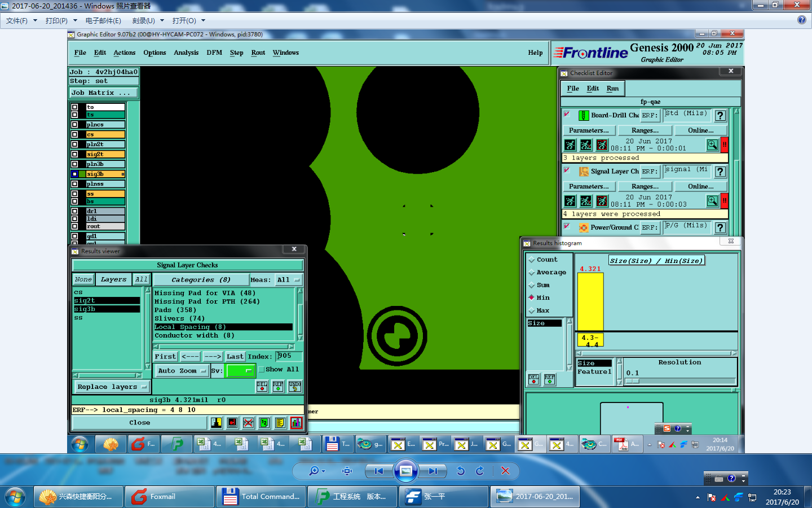Click DEL icon in Results histogram

pyautogui.click(x=533, y=379)
